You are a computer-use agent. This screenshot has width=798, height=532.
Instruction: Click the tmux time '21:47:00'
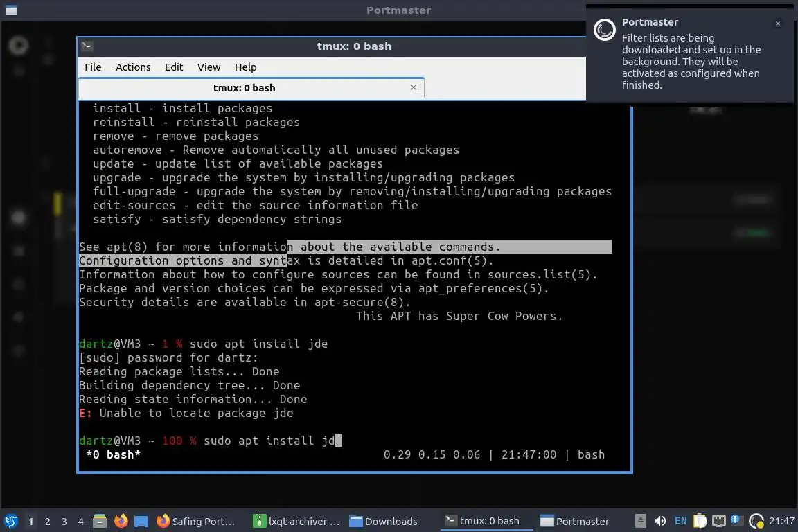tap(529, 454)
